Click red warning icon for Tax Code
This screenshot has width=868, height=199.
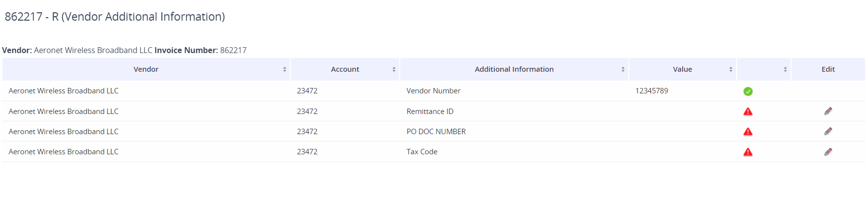(x=748, y=152)
